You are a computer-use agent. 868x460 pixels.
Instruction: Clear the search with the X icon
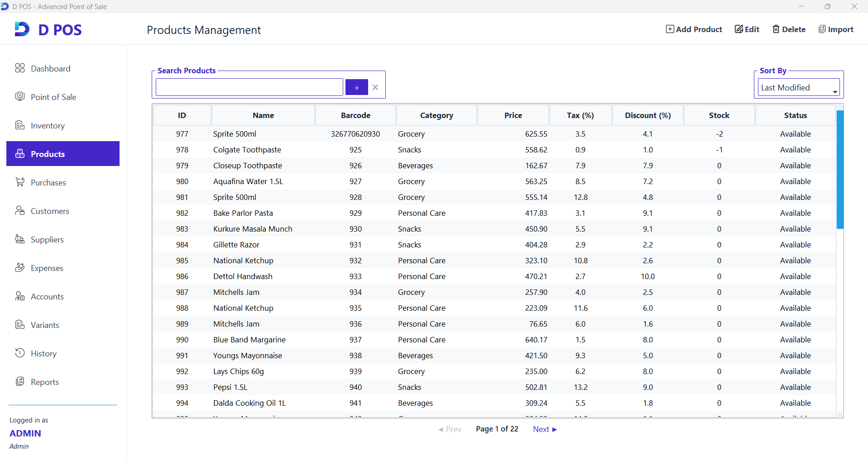375,87
